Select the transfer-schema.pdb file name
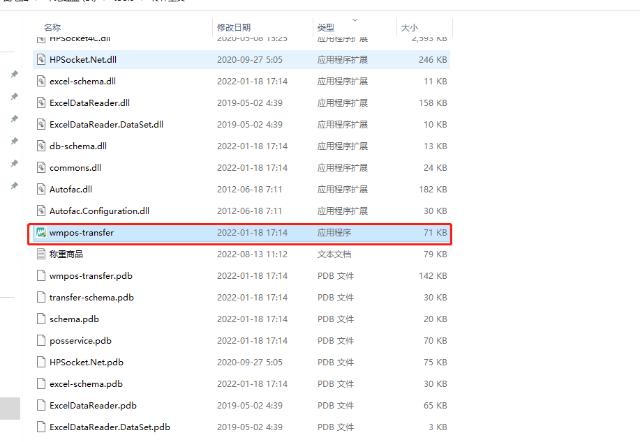Viewport: 640px width, 442px height. click(x=92, y=297)
